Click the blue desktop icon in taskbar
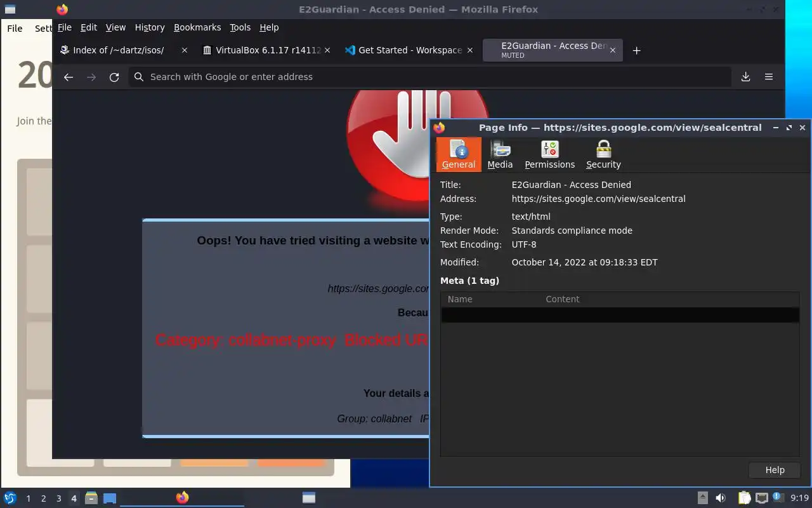 coord(110,498)
